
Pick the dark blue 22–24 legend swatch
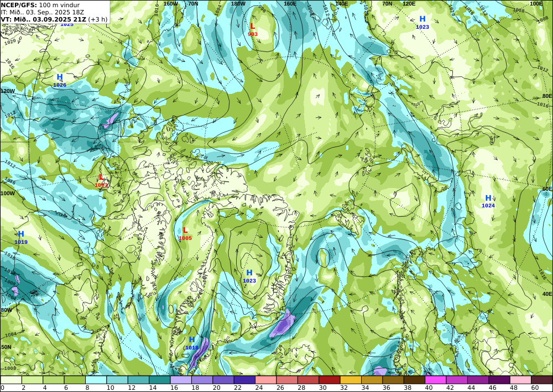[x=245, y=380]
